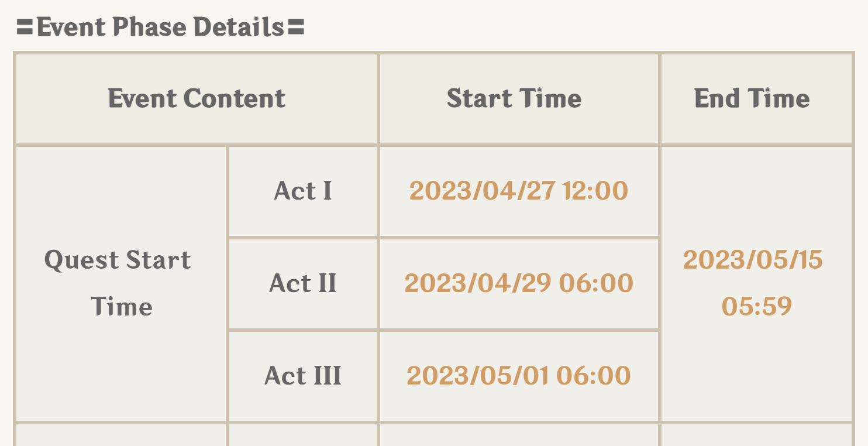Click the 12:00 time in Act I row
The image size is (868, 446).
pos(595,191)
